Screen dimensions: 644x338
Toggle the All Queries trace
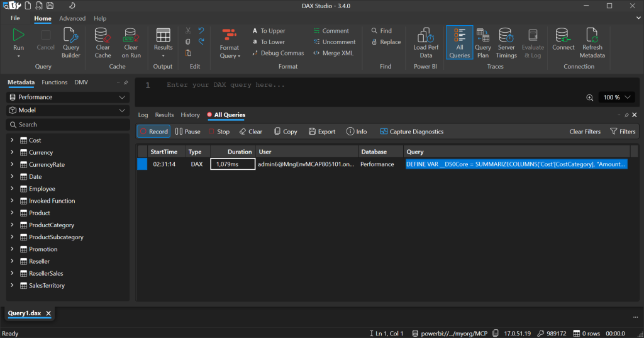click(x=459, y=42)
